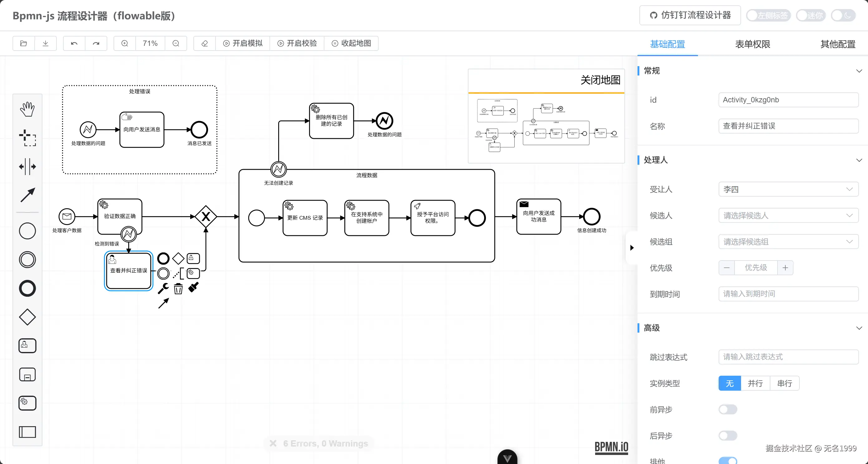The image size is (868, 464).
Task: Delete element with trash can icon
Action: point(178,289)
